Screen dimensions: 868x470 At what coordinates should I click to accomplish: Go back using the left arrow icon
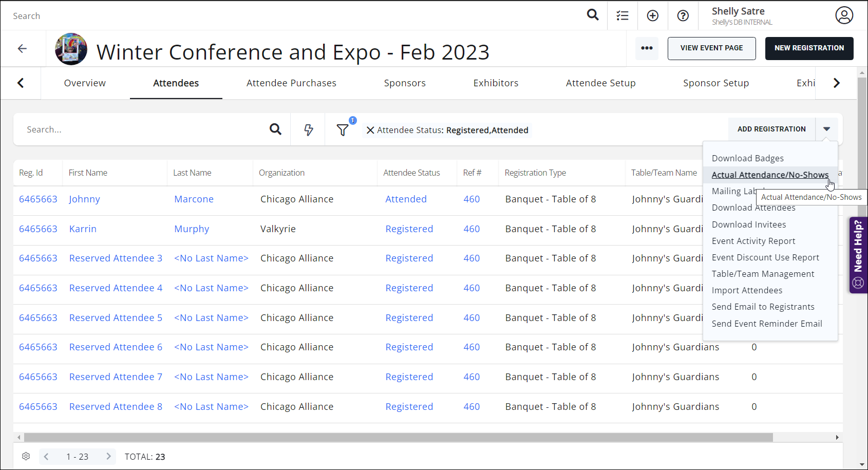(22, 48)
